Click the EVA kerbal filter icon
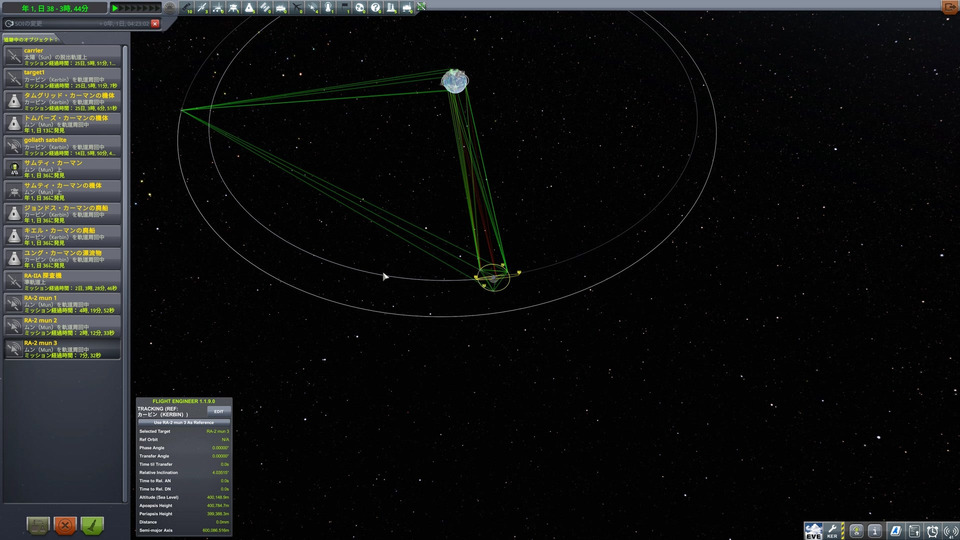 (329, 7)
